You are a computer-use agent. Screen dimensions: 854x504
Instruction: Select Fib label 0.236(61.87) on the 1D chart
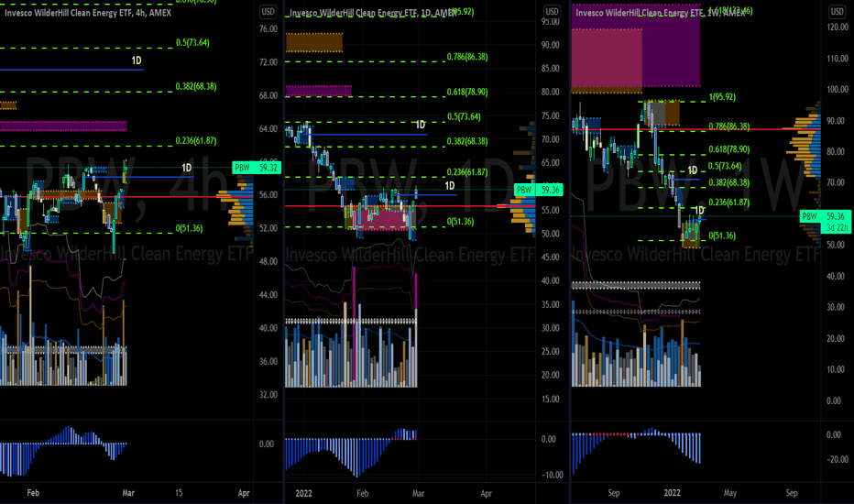[467, 172]
